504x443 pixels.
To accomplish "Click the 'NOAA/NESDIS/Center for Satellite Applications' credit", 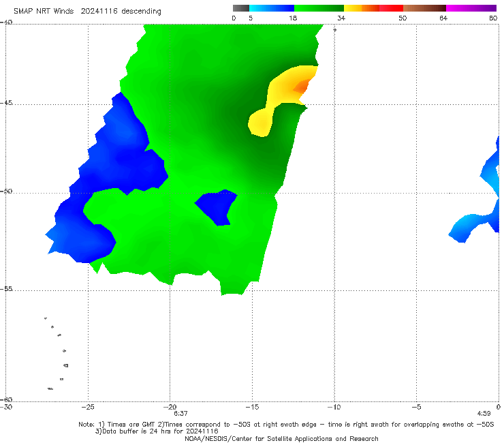I will tap(281, 438).
